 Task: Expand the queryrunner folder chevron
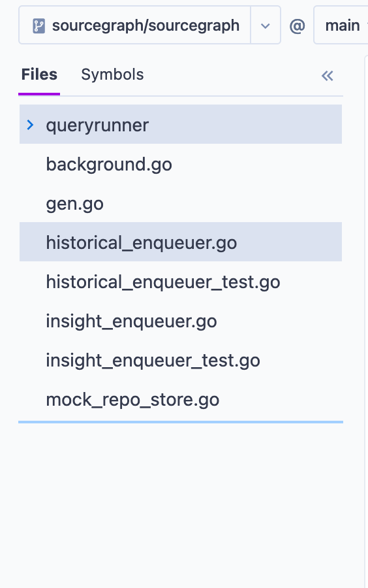tap(30, 125)
